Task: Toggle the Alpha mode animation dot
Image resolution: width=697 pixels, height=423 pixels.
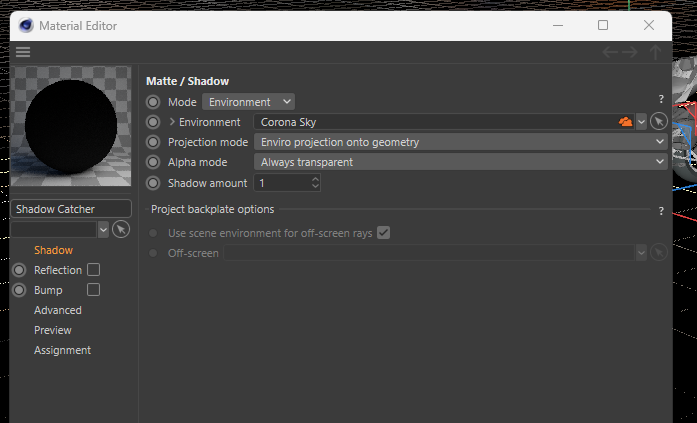Action: click(153, 162)
